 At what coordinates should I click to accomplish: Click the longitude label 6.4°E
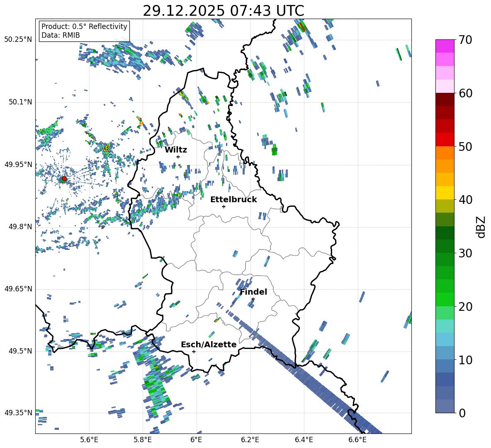click(304, 440)
